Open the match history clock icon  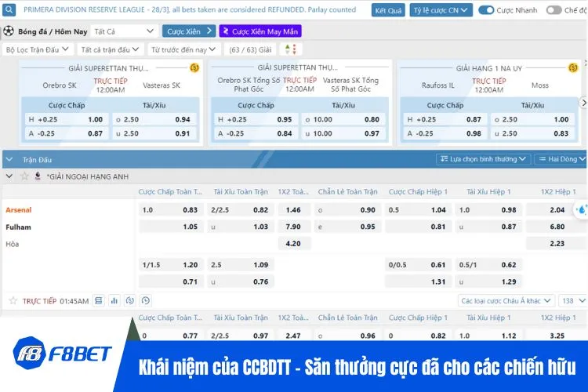tap(146, 300)
